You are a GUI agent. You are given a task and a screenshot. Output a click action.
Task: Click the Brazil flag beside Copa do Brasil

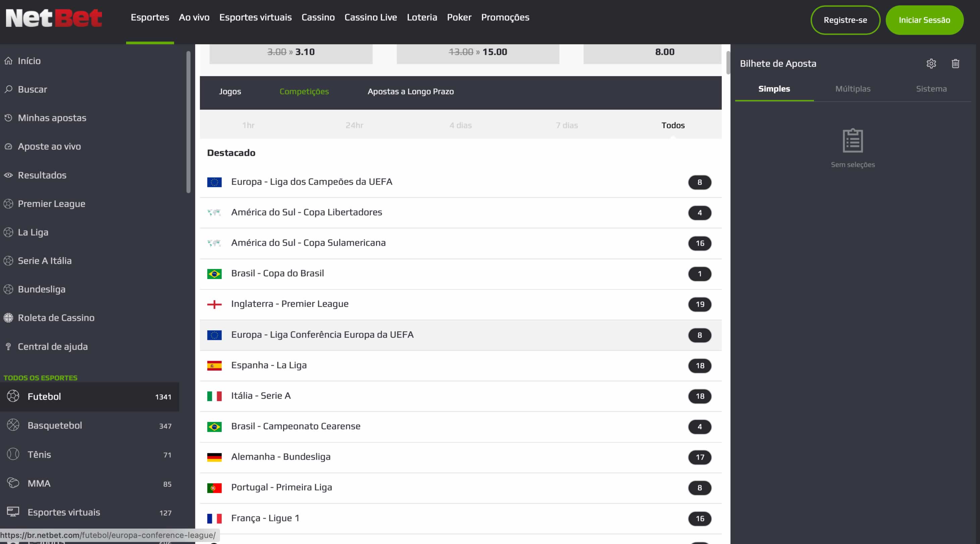coord(214,274)
